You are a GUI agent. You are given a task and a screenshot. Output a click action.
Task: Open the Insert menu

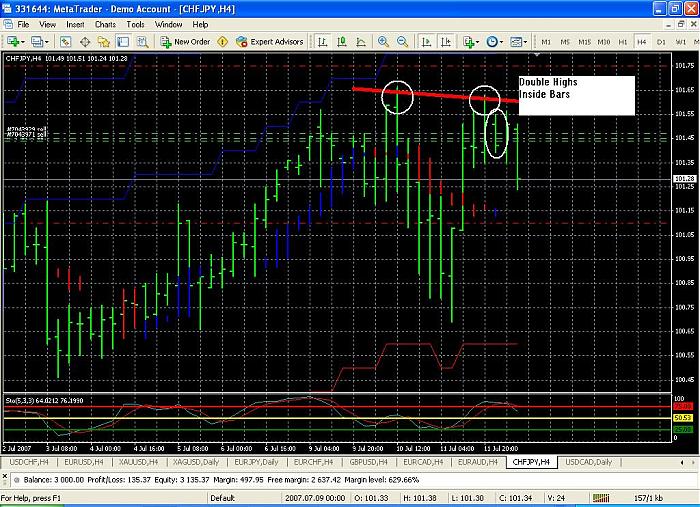75,25
